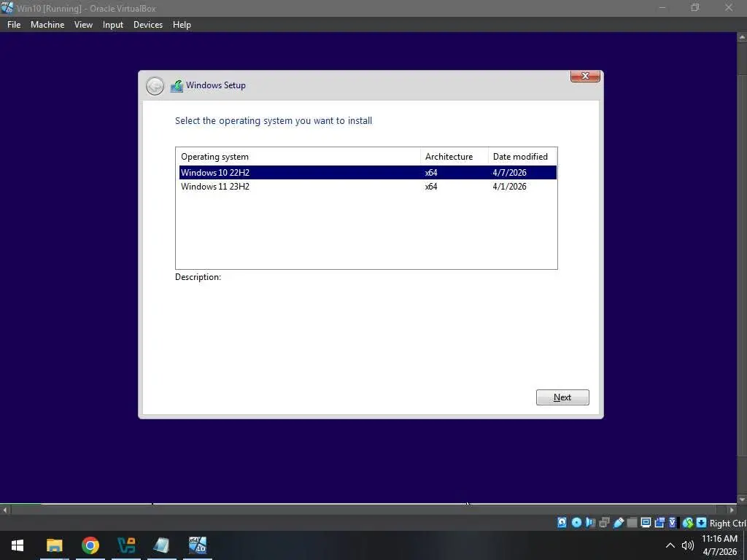This screenshot has height=560, width=747.
Task: Click x64 in the Windows 11 23H2 row
Action: tap(431, 187)
